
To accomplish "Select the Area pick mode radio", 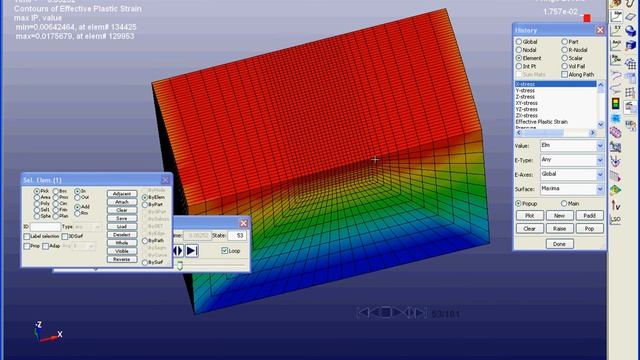I will [x=37, y=197].
